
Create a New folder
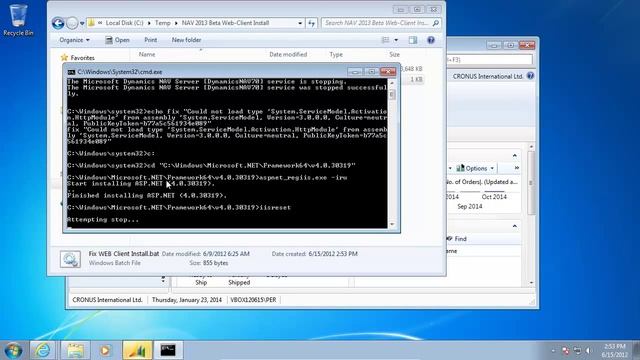click(186, 40)
